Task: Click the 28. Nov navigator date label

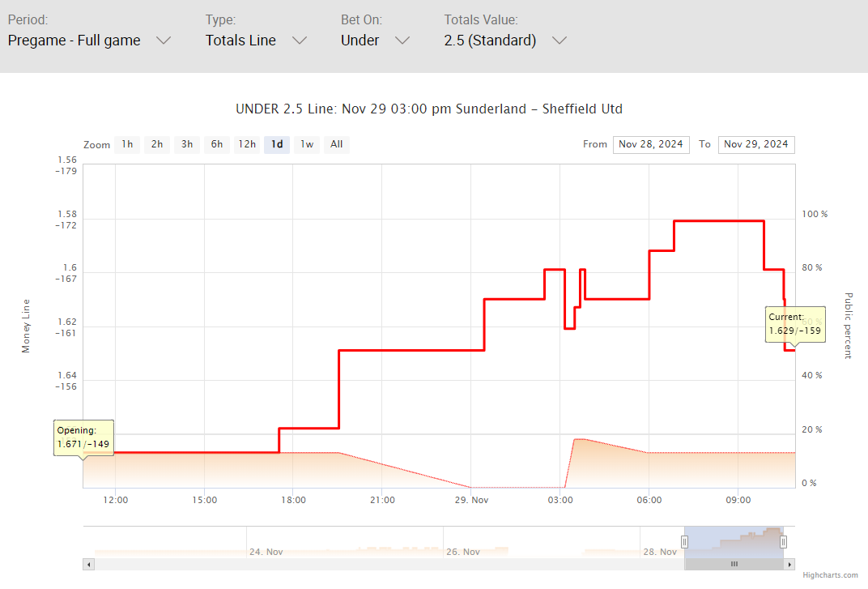Action: (x=660, y=552)
